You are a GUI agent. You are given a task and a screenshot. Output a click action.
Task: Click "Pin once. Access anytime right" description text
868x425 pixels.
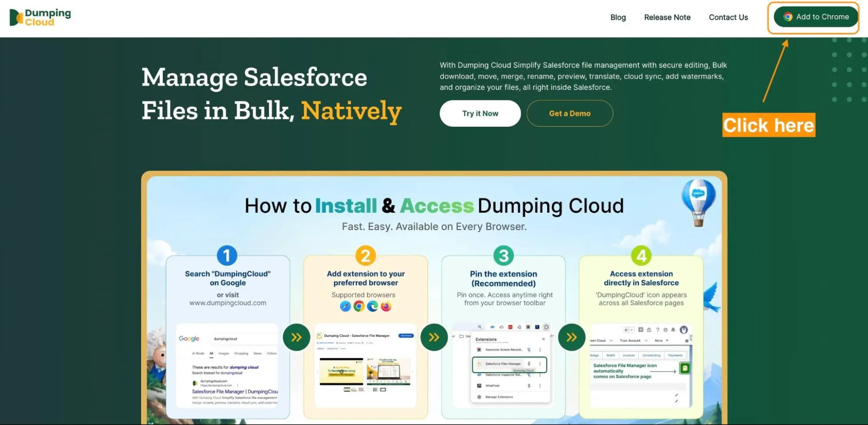tap(505, 299)
